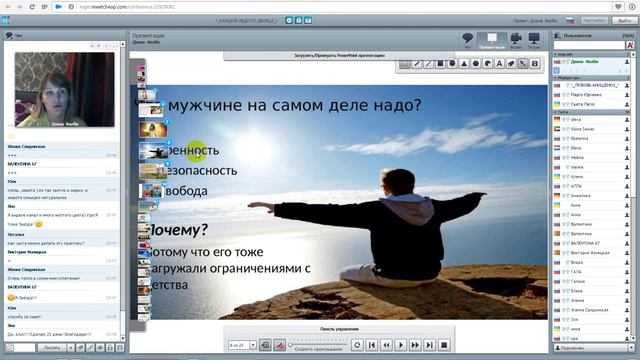
Task: Click the second blue icon beside conference title
Action: tap(298, 20)
